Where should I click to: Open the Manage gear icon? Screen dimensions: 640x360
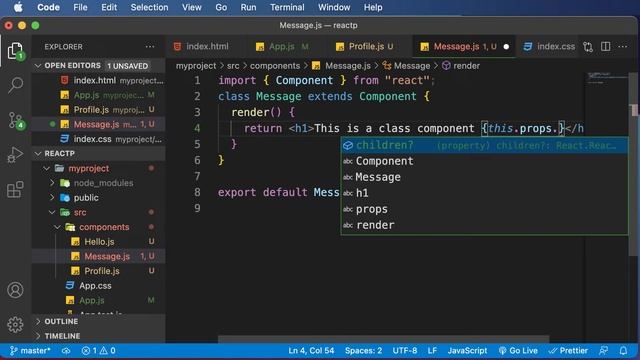(16, 324)
